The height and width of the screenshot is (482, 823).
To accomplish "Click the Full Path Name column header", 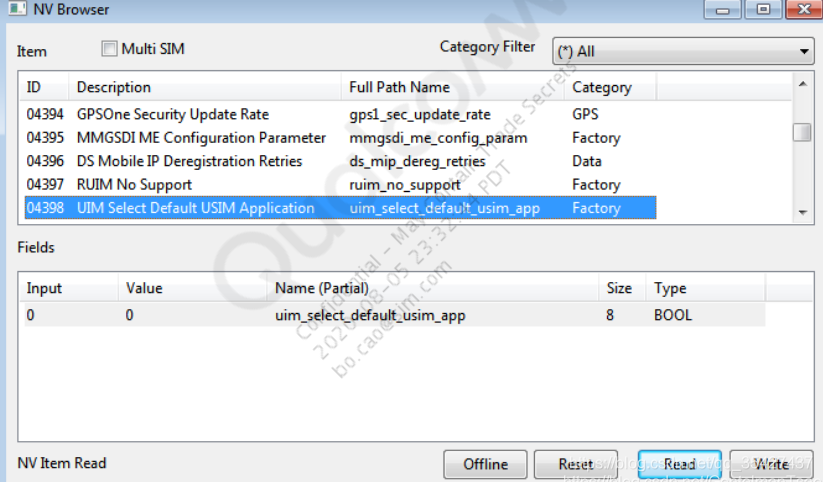I will point(453,87).
